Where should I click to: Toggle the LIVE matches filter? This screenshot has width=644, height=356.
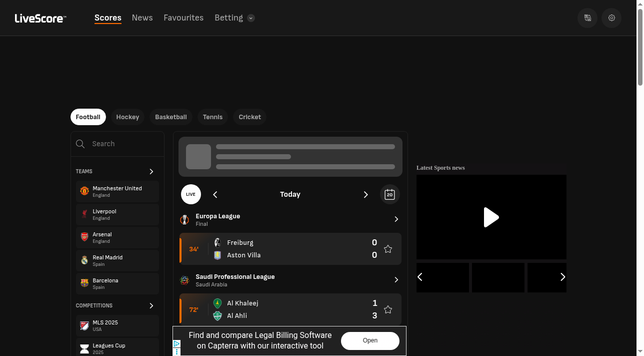(191, 194)
